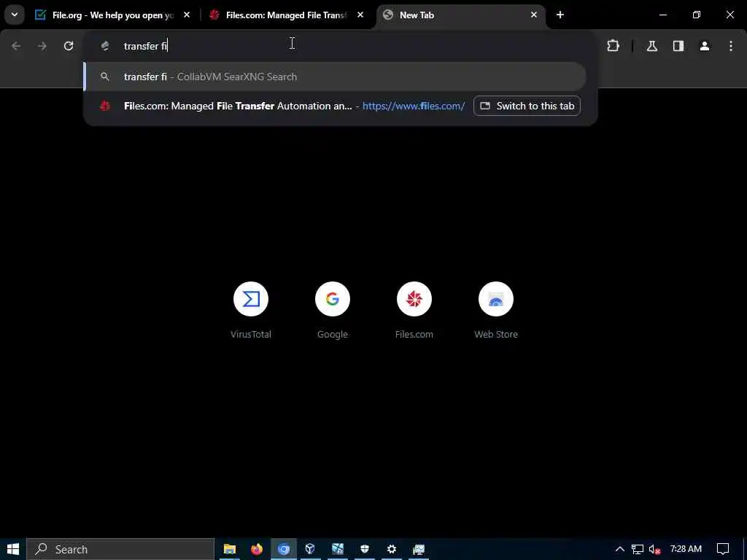
Task: Open the taskbar icon right of VirtualBox
Action: [338, 549]
